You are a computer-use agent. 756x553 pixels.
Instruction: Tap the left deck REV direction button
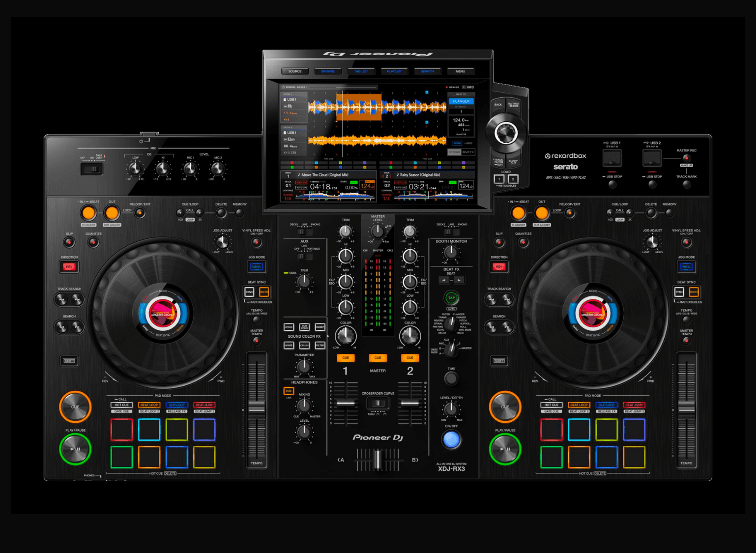pyautogui.click(x=69, y=267)
